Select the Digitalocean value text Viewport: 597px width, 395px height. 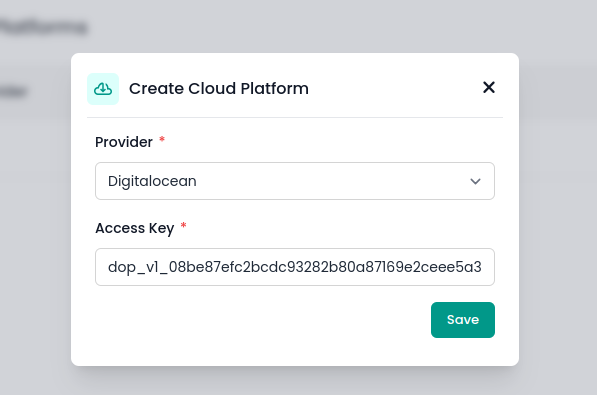(x=152, y=181)
